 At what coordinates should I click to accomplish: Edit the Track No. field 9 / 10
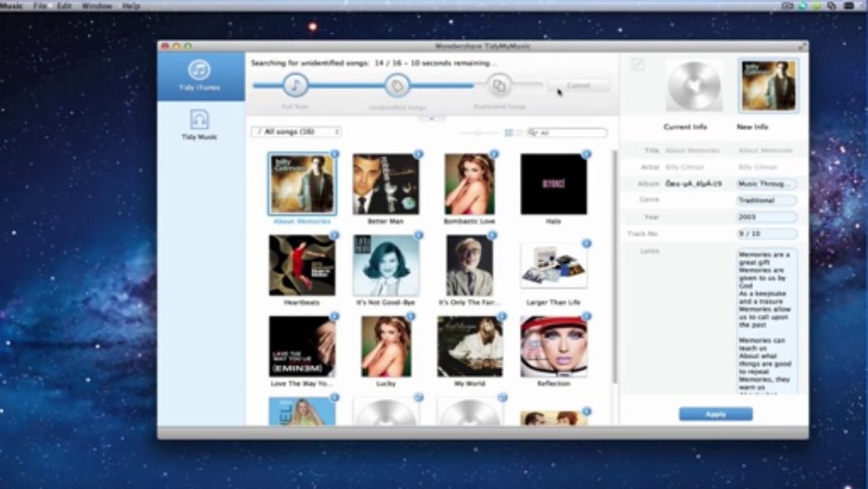tap(767, 234)
